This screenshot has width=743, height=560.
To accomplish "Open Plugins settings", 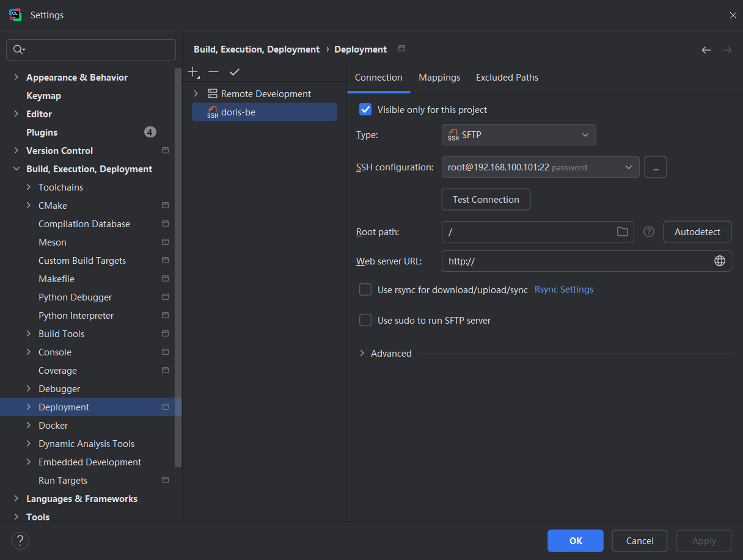I will coord(42,133).
